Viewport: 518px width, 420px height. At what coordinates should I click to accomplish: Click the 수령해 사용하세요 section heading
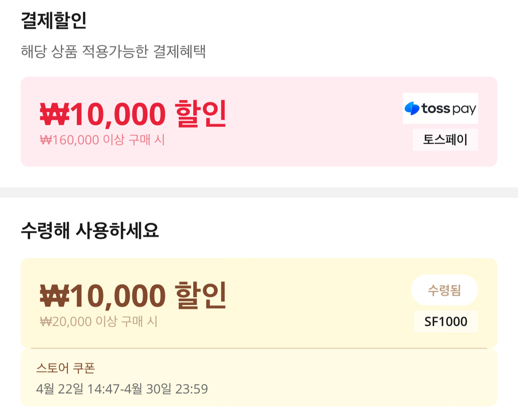pyautogui.click(x=90, y=231)
